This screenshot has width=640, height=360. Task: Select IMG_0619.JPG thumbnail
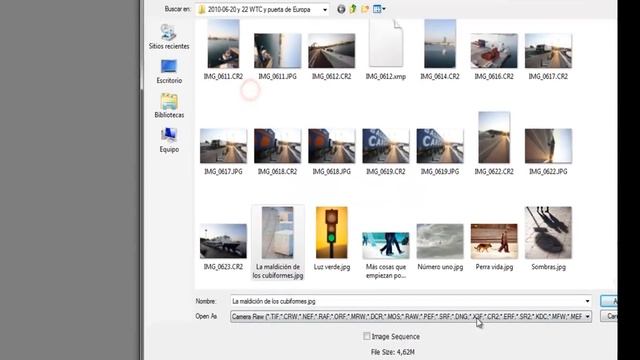tap(440, 146)
